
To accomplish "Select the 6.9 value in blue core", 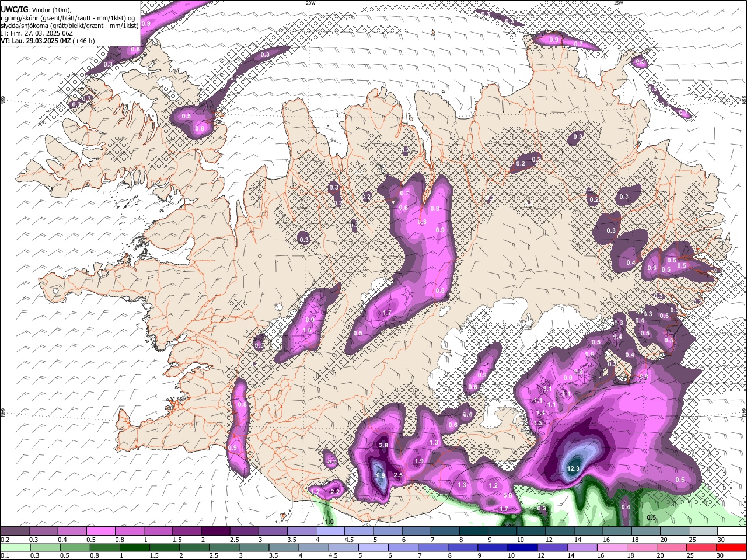I will [x=381, y=476].
